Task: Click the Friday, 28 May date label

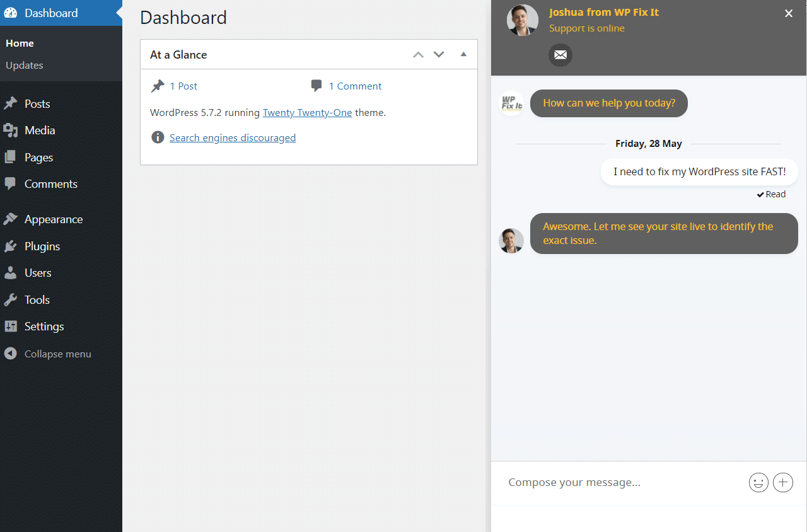Action: pyautogui.click(x=649, y=144)
